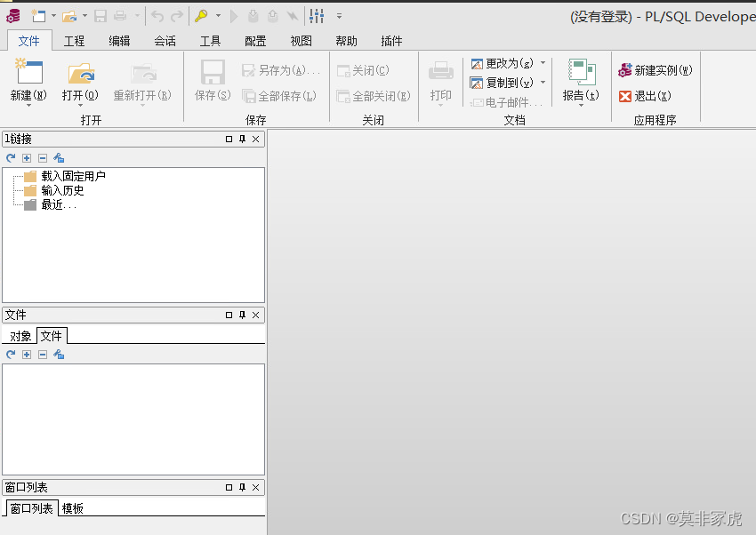Open the dropdown arrow beside quick access New icon
This screenshot has width=756, height=535.
53,16
